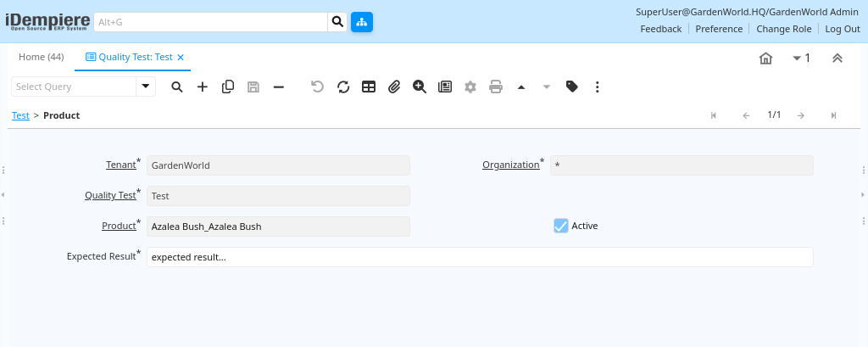Click the Process gear icon
Image resolution: width=868 pixels, height=347 pixels.
point(470,87)
